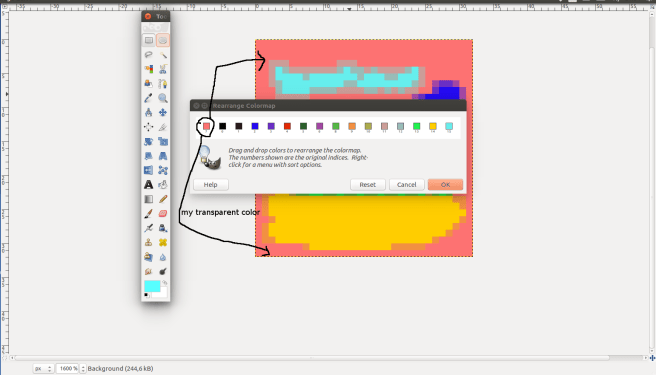Select the Blend gradient tool
Viewport: 656px width, 375px height.
(149, 199)
